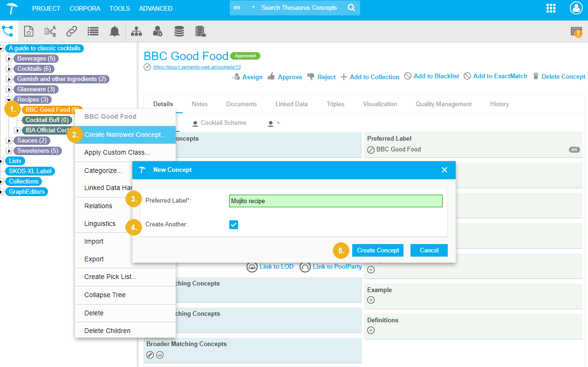This screenshot has height=367, width=588.
Task: Click the user settings gear icon
Action: click(x=157, y=31)
